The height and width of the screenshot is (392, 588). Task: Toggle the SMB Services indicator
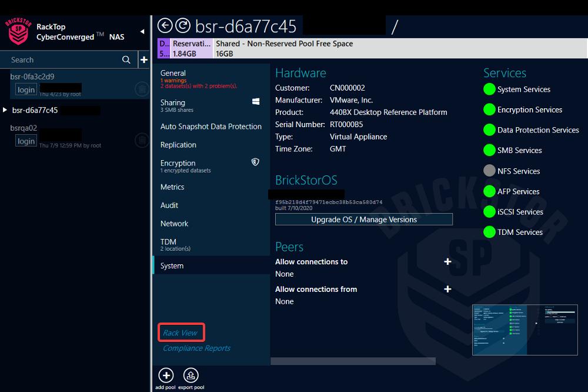489,150
